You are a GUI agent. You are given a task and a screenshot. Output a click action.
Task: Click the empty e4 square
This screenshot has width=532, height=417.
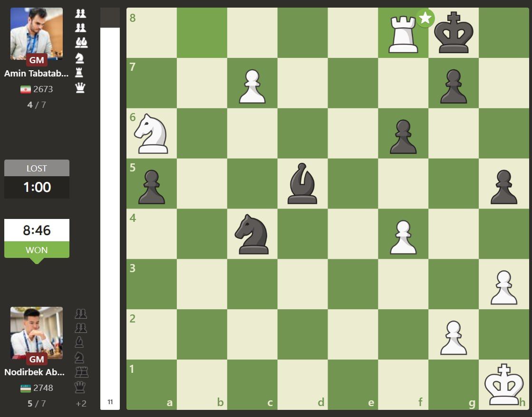coord(353,234)
